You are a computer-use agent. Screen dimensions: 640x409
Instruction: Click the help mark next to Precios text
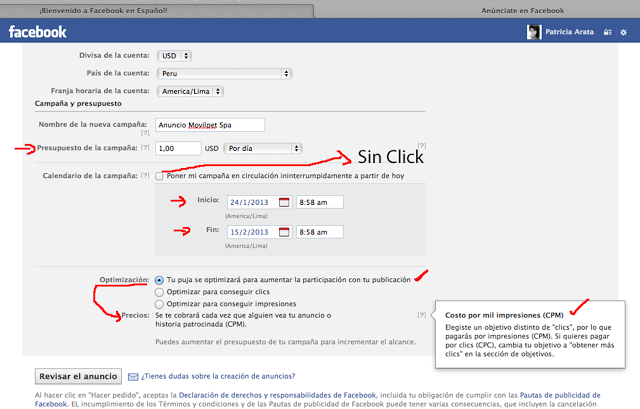pos(422,315)
